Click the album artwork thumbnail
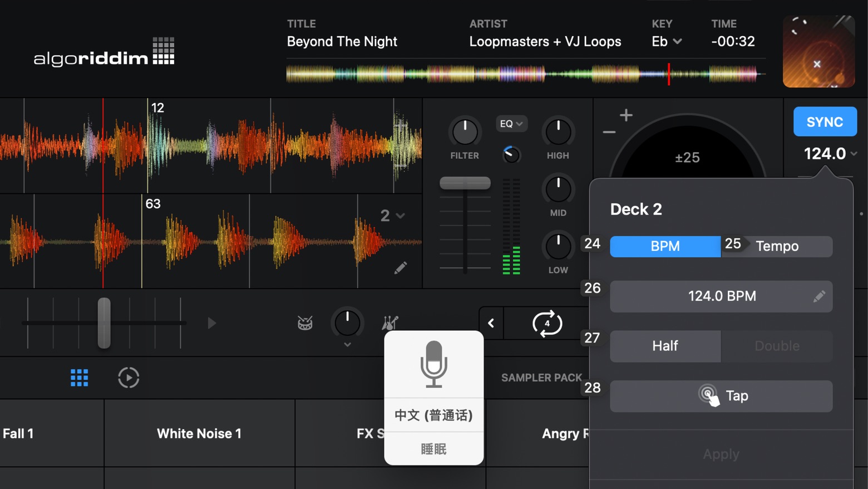Viewport: 868px width, 489px height. [x=818, y=51]
